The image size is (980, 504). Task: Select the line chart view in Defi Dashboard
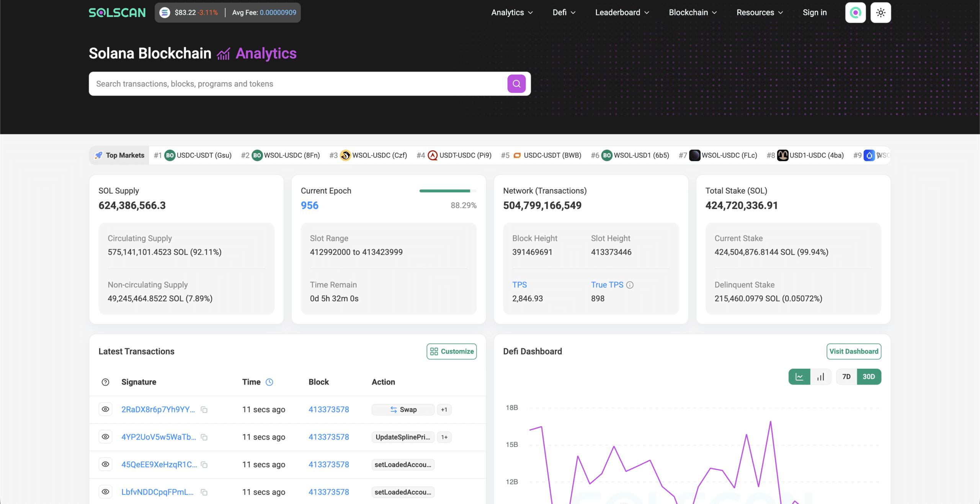(800, 376)
